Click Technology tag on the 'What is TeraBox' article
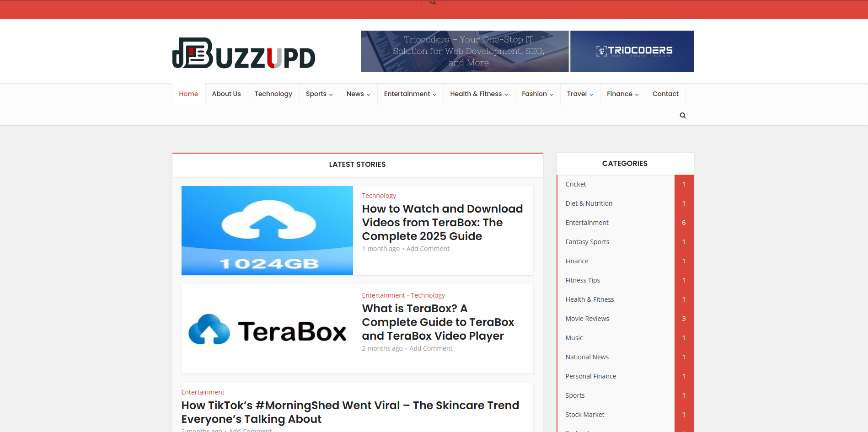The image size is (868, 432). click(428, 295)
